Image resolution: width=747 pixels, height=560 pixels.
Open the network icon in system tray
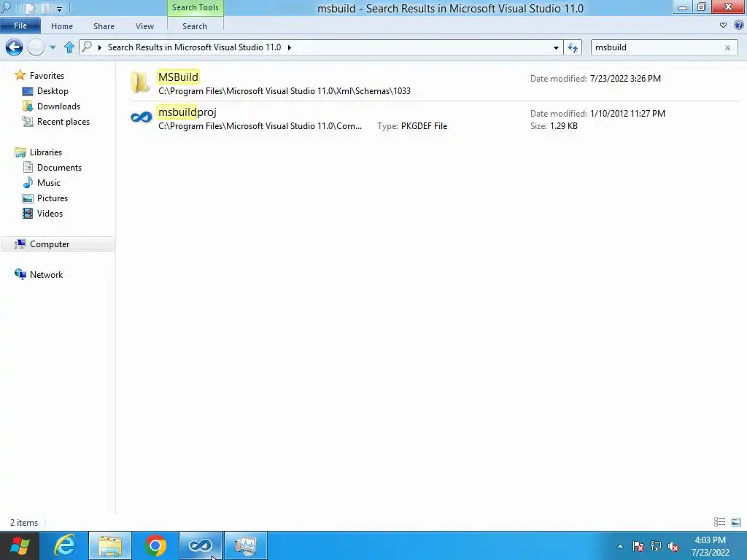[656, 546]
